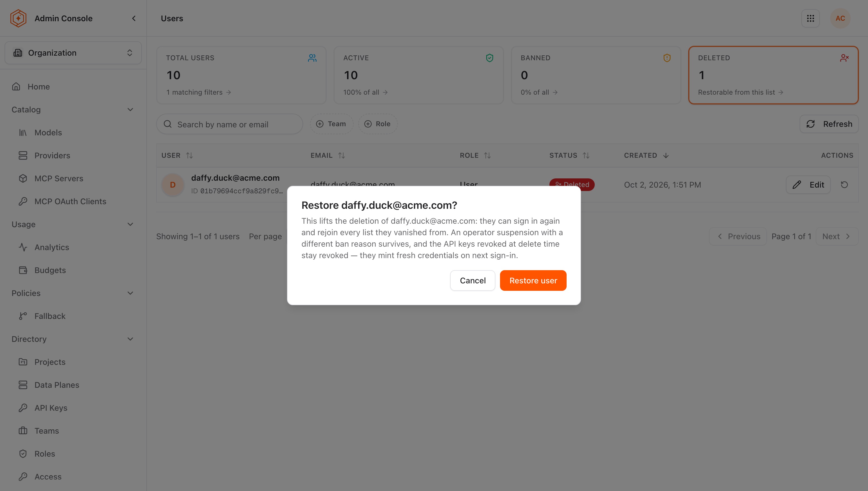This screenshot has height=491, width=868.
Task: Sort by the Role column arrows
Action: [x=487, y=155]
